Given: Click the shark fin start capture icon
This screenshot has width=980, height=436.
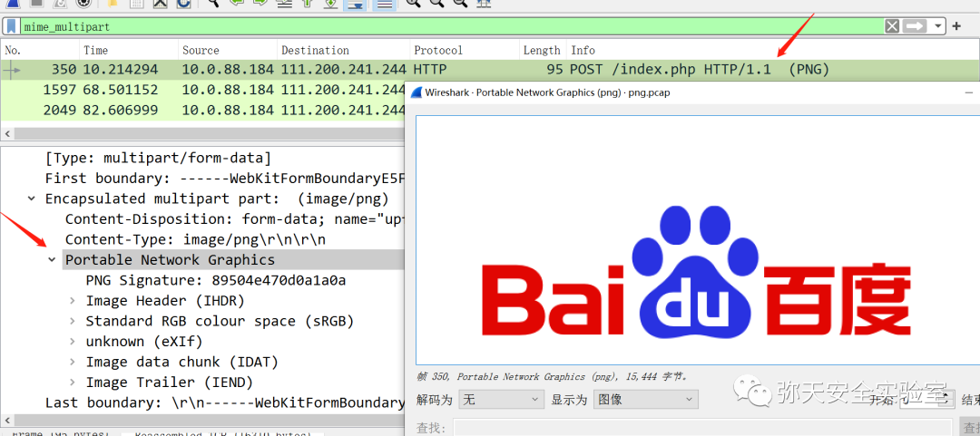Looking at the screenshot, I should tap(13, 3).
